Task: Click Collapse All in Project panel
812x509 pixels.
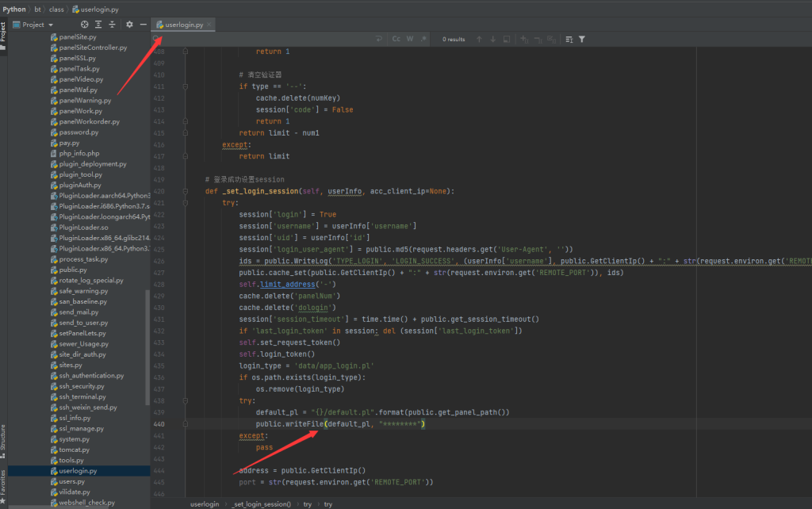Action: (113, 25)
